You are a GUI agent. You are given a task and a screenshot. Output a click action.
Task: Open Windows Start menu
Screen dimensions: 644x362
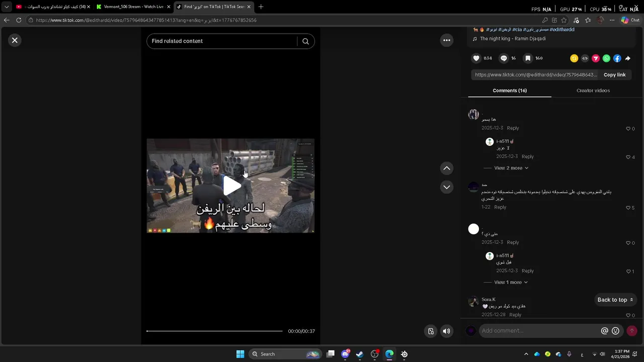(240, 354)
